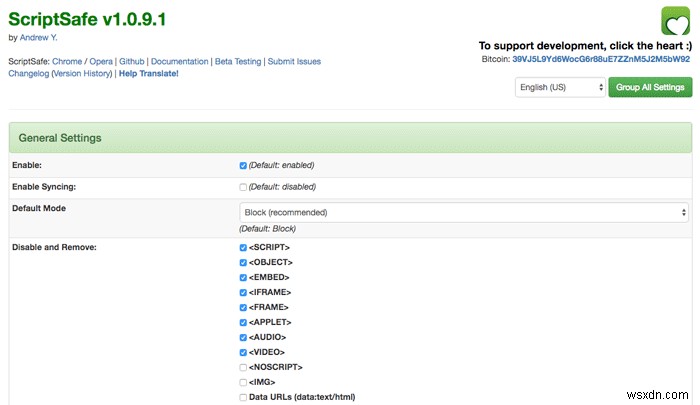Open the Default Mode dropdown
This screenshot has height=405, width=700.
pyautogui.click(x=464, y=213)
